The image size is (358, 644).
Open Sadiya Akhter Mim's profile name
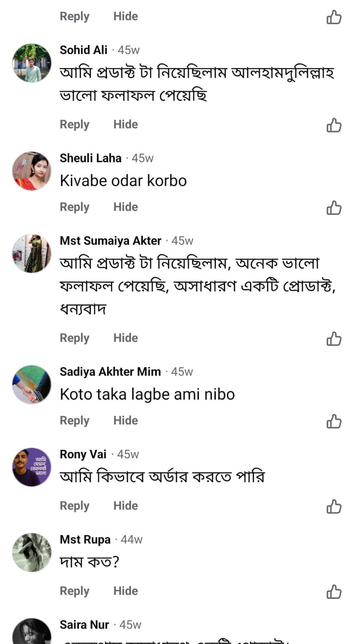point(110,372)
